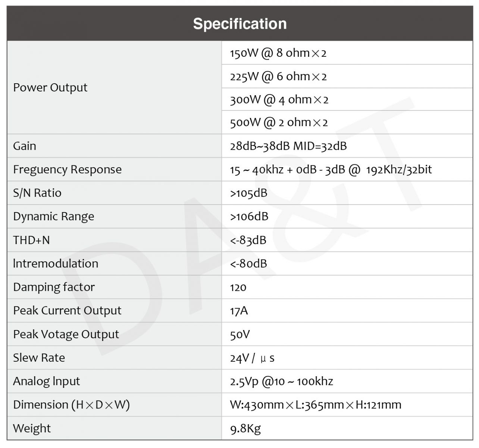Select the Power Output row label
479x448 pixels.
tap(50, 87)
